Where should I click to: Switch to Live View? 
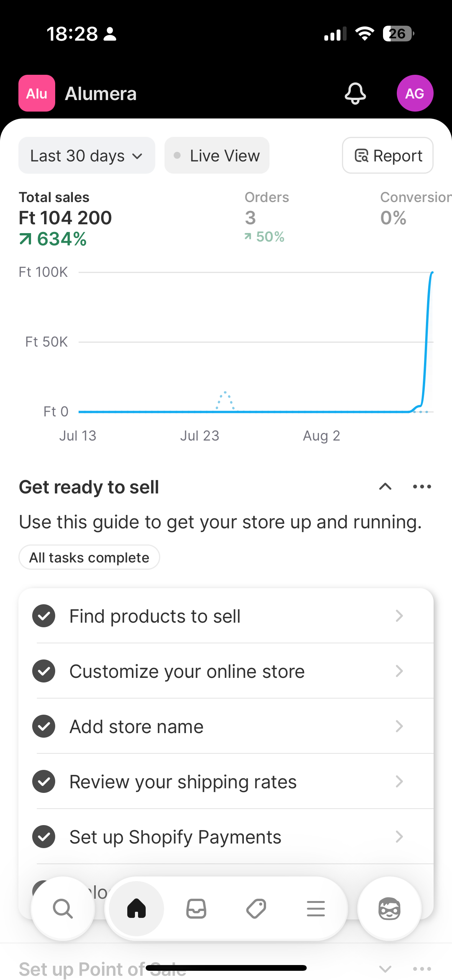(x=217, y=156)
